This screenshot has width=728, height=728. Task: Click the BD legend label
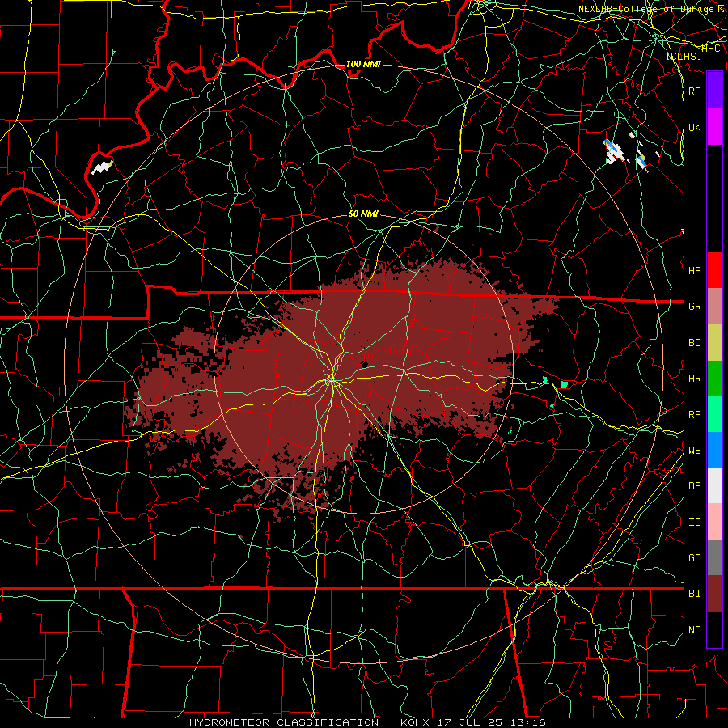click(x=694, y=343)
